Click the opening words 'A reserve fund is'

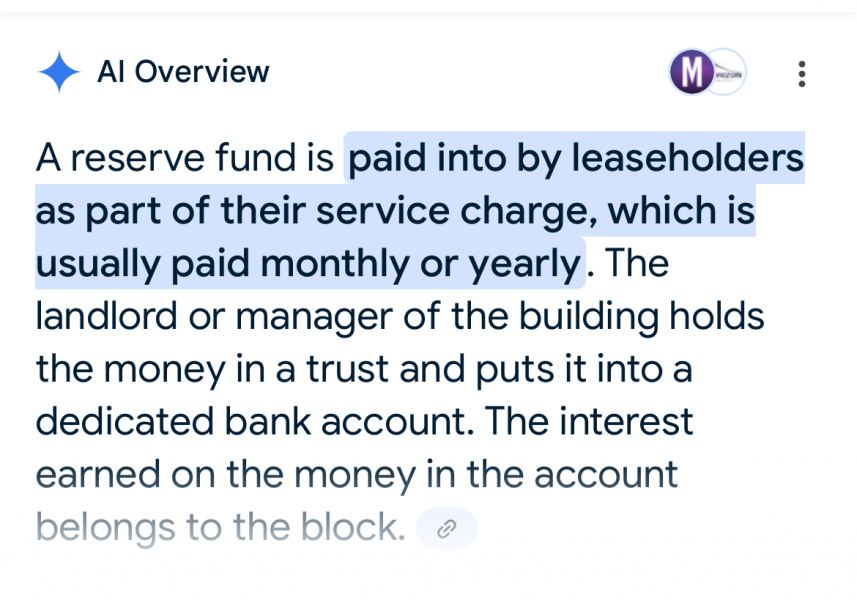tap(185, 158)
